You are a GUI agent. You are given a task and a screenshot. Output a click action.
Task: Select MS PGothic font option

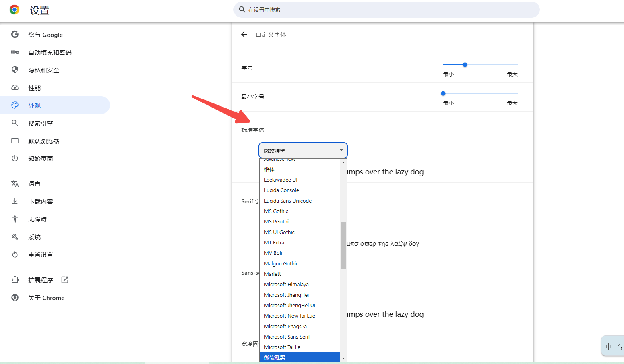tap(300, 221)
